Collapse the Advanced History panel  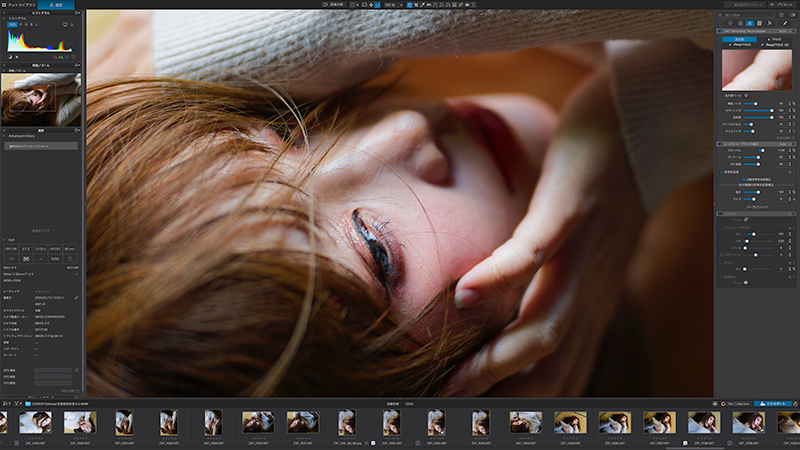(4, 136)
